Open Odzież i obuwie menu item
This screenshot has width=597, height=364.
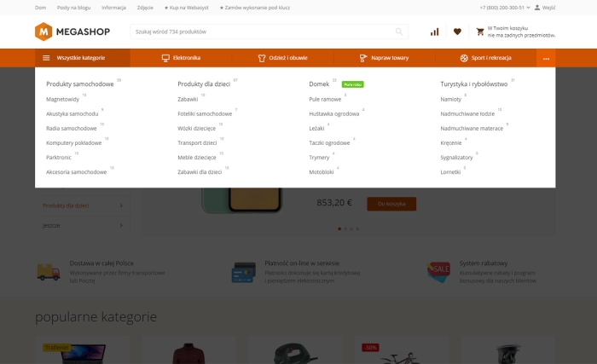[x=282, y=58]
